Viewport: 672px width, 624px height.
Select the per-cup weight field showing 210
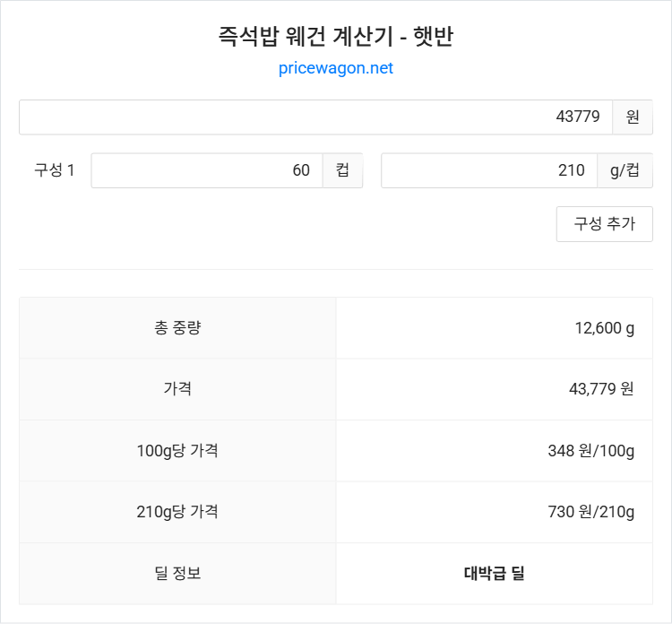click(489, 170)
